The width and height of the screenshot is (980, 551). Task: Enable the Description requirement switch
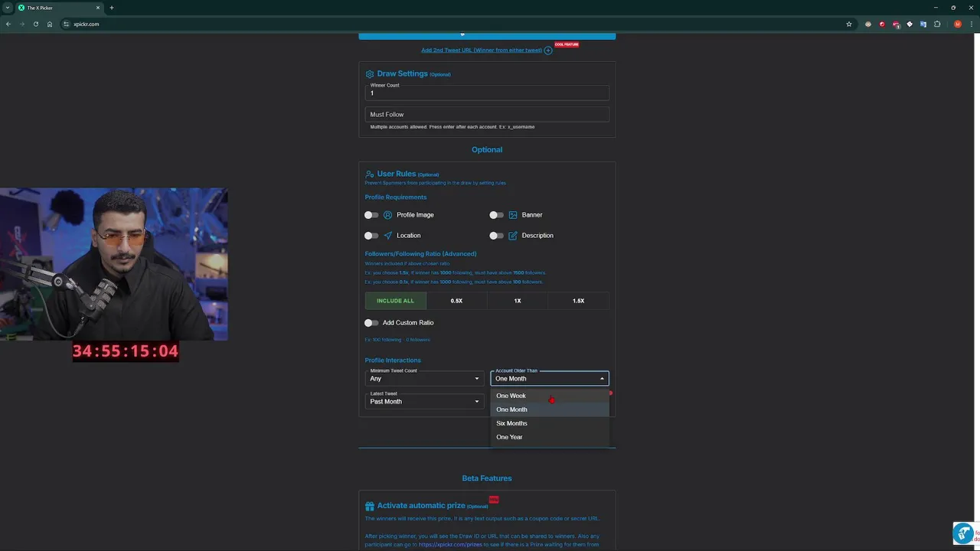(497, 236)
